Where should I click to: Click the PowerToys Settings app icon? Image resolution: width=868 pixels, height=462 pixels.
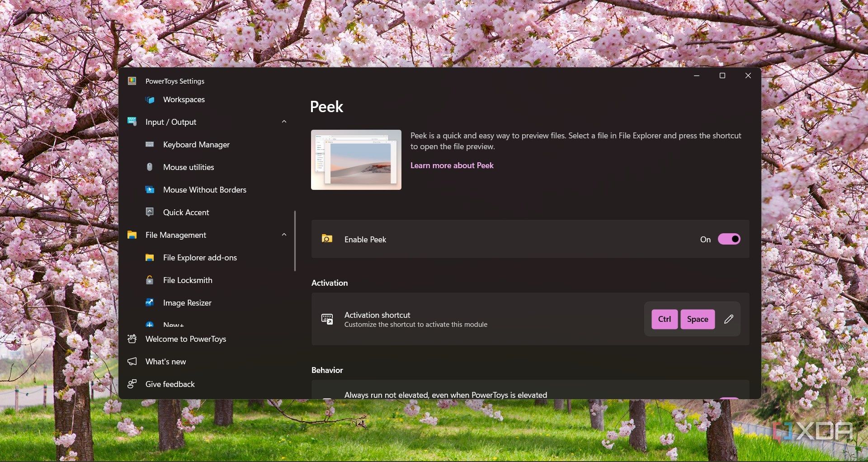[132, 81]
